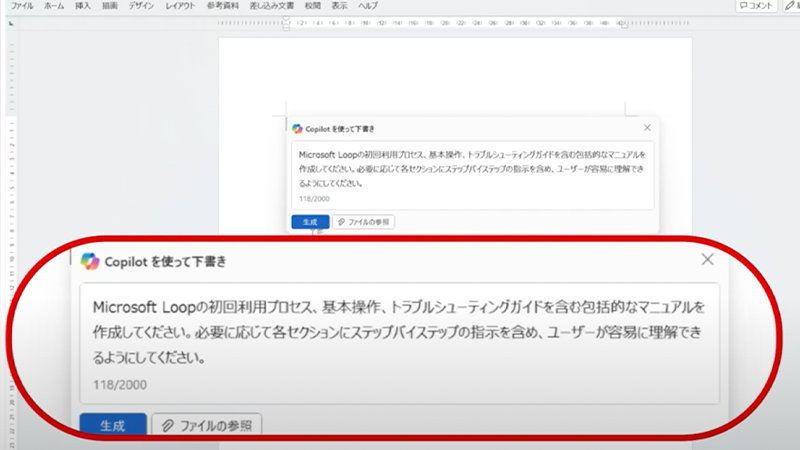Screen dimensions: 800x450
Task: Click the tab selector icon left of ruler
Action: (x=12, y=20)
